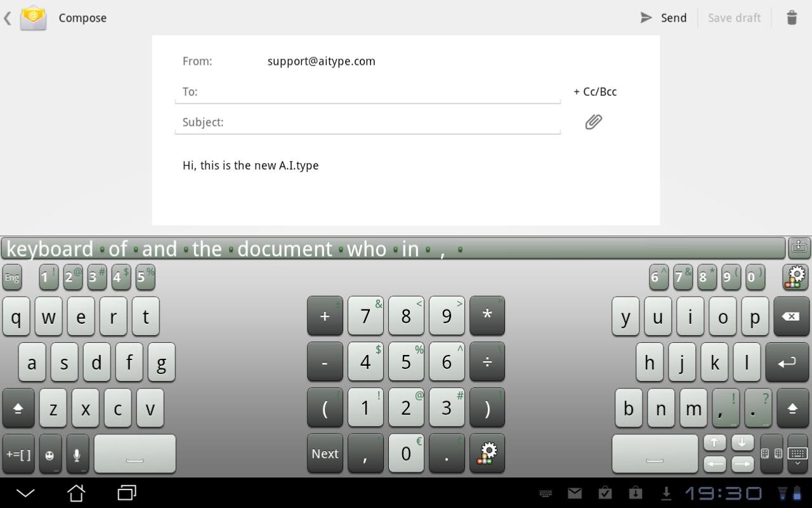
Task: Tap the letter q key
Action: tap(16, 316)
